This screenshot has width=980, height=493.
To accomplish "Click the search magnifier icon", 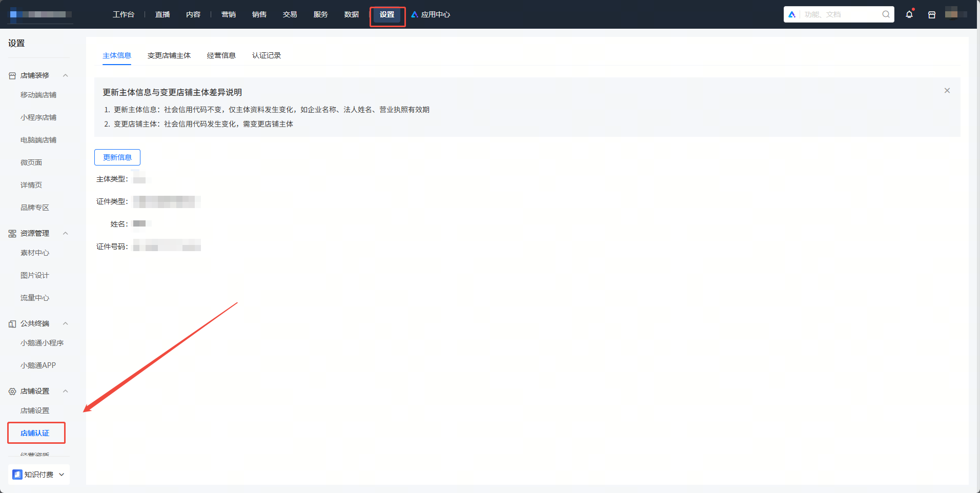I will tap(886, 14).
